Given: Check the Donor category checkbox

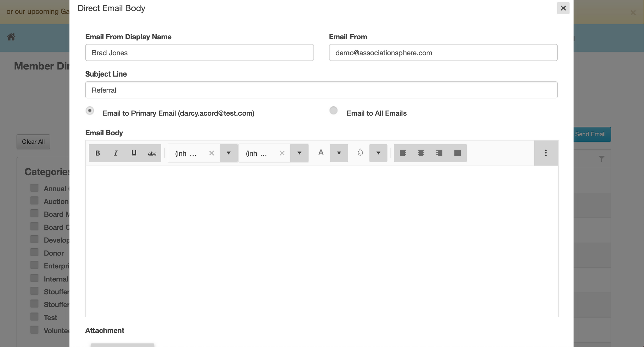Looking at the screenshot, I should click(34, 252).
